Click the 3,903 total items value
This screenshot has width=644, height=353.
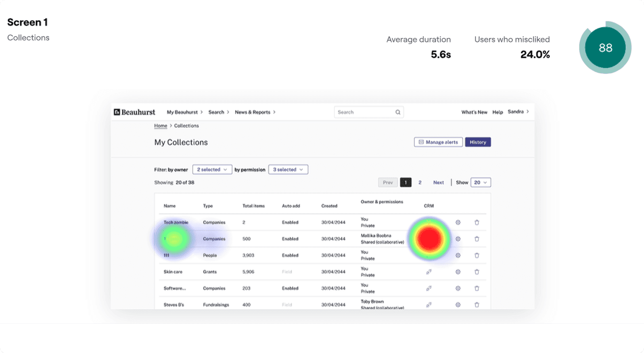248,255
